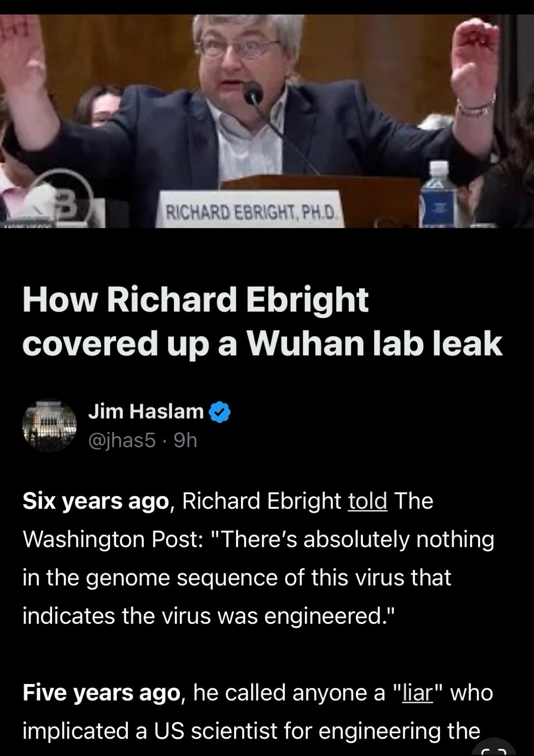
Task: Open the underlined "told" link
Action: (367, 501)
